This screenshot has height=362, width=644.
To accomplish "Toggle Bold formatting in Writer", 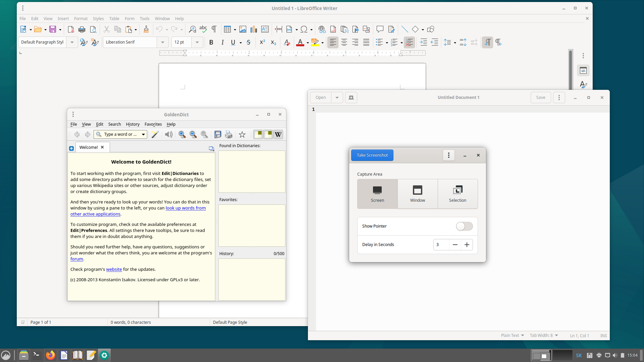I will [x=211, y=42].
